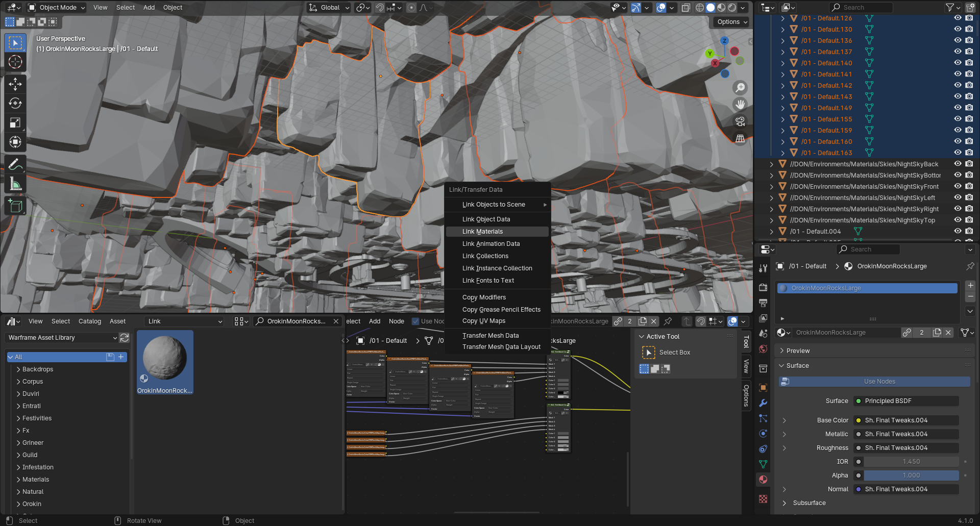The width and height of the screenshot is (980, 526).
Task: Toggle Use Nodes in Surface panel
Action: [x=874, y=382]
